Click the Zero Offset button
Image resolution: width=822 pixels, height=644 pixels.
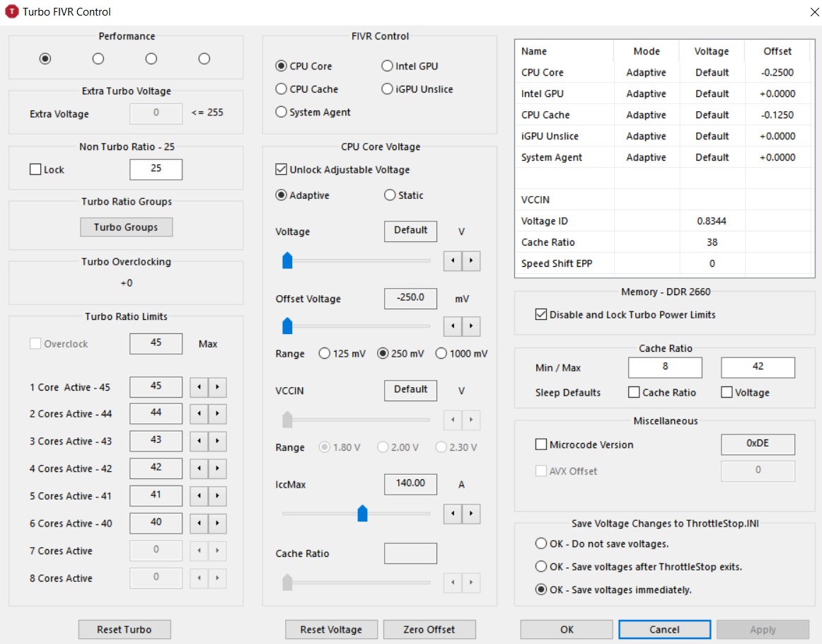(x=429, y=629)
